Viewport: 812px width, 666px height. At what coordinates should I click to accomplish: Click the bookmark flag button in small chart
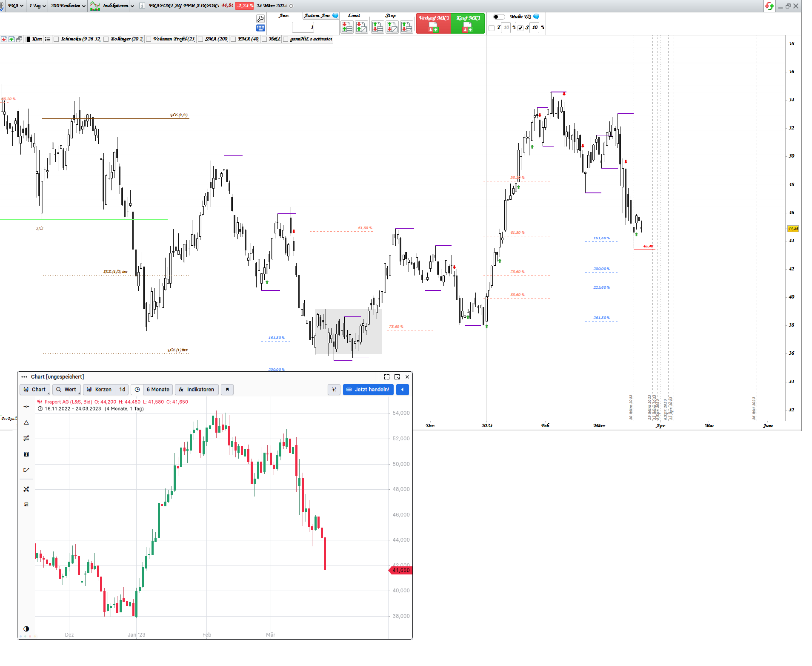click(227, 390)
